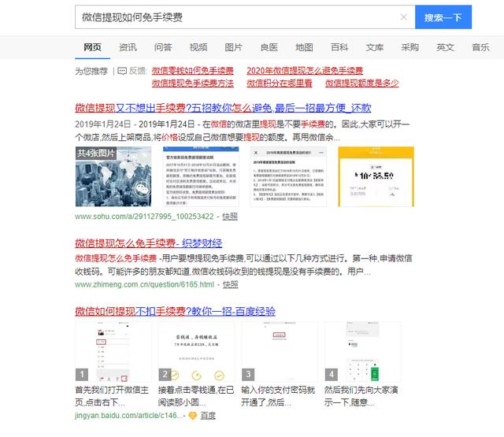504x437 pixels.
Task: Click the 反馈 feedback icon
Action: click(122, 71)
